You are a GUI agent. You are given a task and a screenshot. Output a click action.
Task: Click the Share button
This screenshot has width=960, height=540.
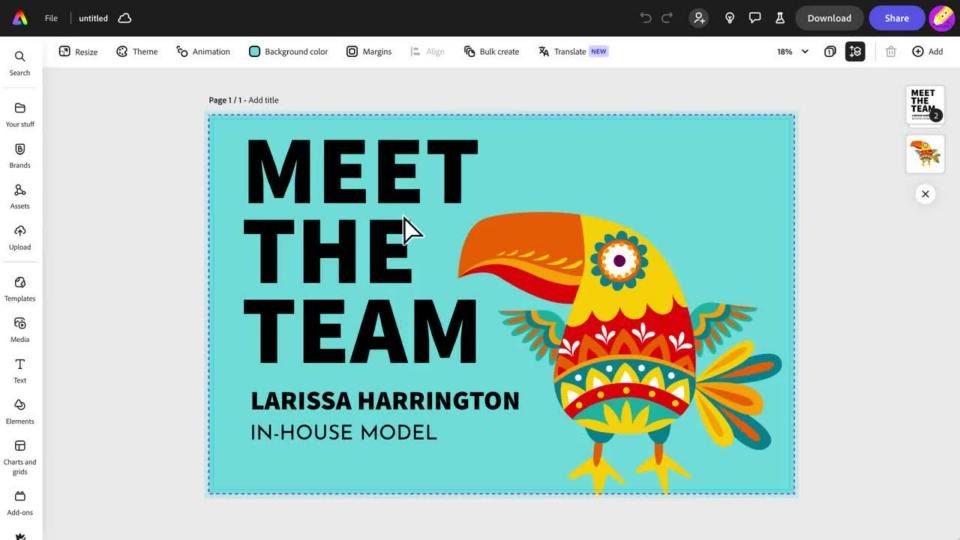tap(896, 18)
